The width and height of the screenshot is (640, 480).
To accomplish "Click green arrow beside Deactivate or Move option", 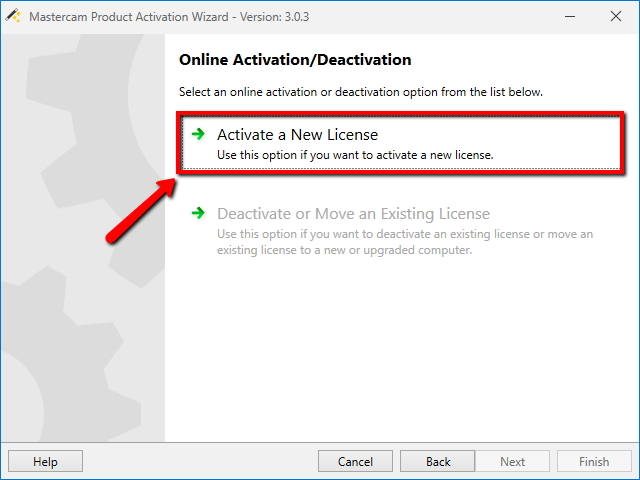I will [x=198, y=213].
